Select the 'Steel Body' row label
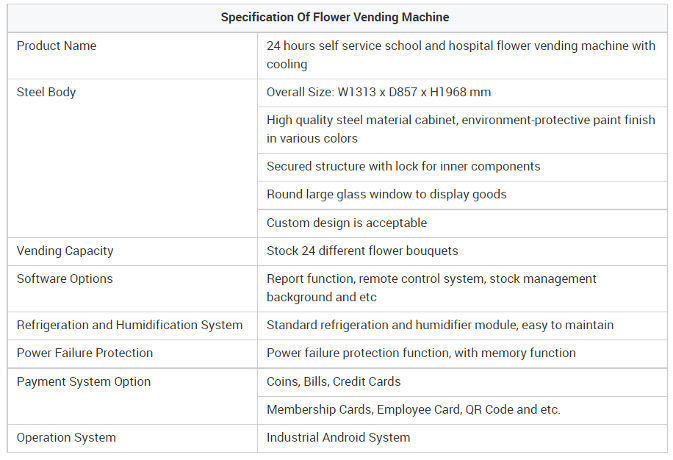 coord(47,92)
